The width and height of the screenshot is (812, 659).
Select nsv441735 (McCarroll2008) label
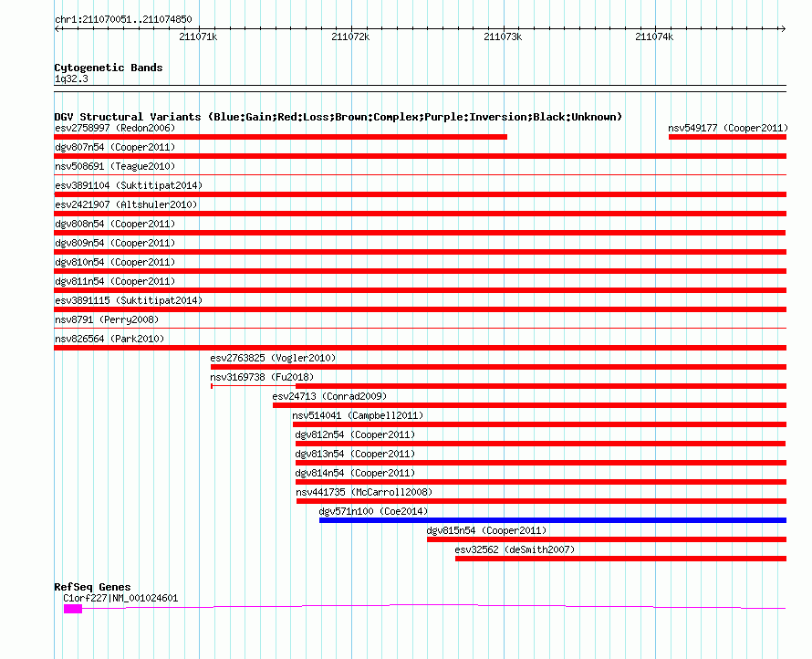point(364,492)
